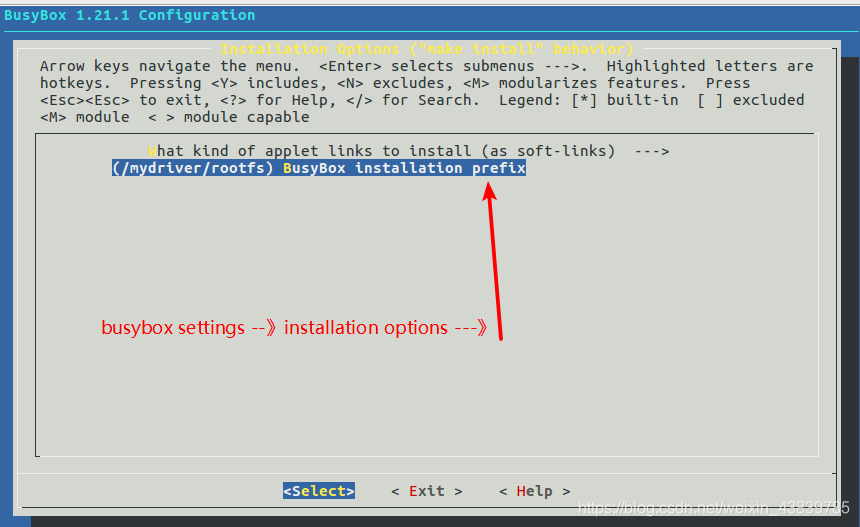Click the ---> submenu arrow after soft-links
Viewport: 860px width, 527px height.
(652, 151)
